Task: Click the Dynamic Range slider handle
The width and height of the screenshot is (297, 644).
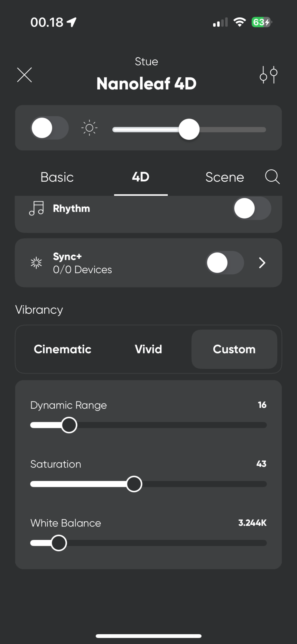Action: pos(69,425)
